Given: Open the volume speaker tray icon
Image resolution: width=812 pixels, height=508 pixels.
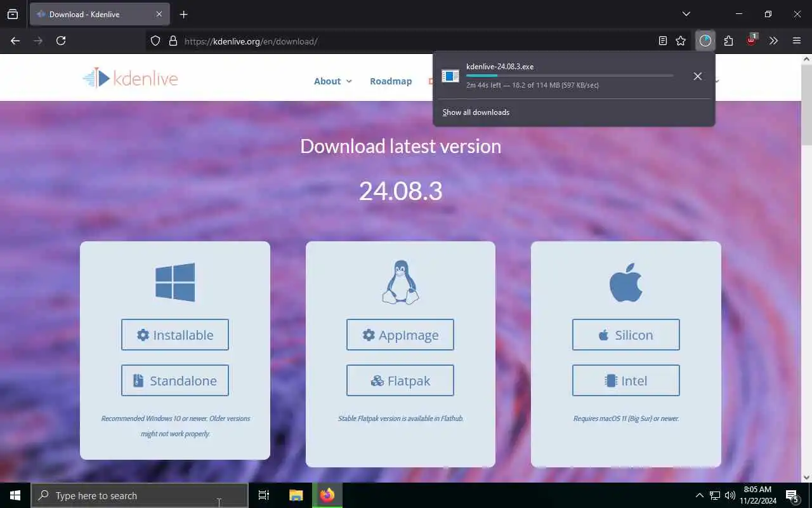Looking at the screenshot, I should [x=730, y=495].
